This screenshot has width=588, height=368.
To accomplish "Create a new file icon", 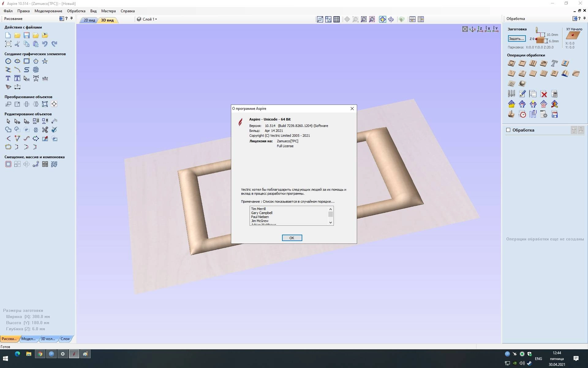I will pos(8,35).
